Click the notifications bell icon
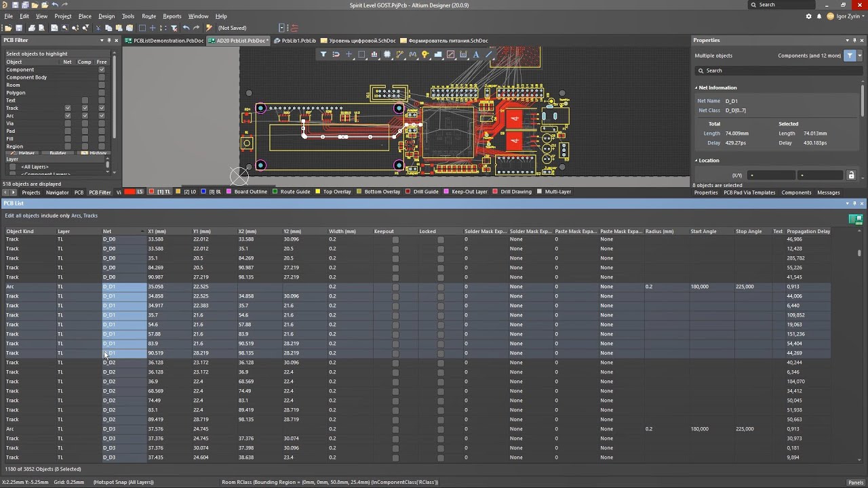This screenshot has height=488, width=868. [818, 16]
